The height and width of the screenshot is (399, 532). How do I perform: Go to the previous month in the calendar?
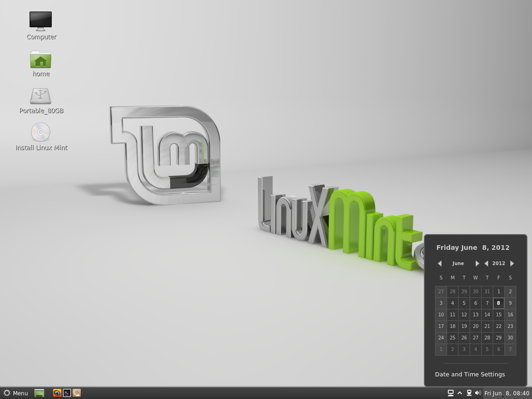coord(440,263)
